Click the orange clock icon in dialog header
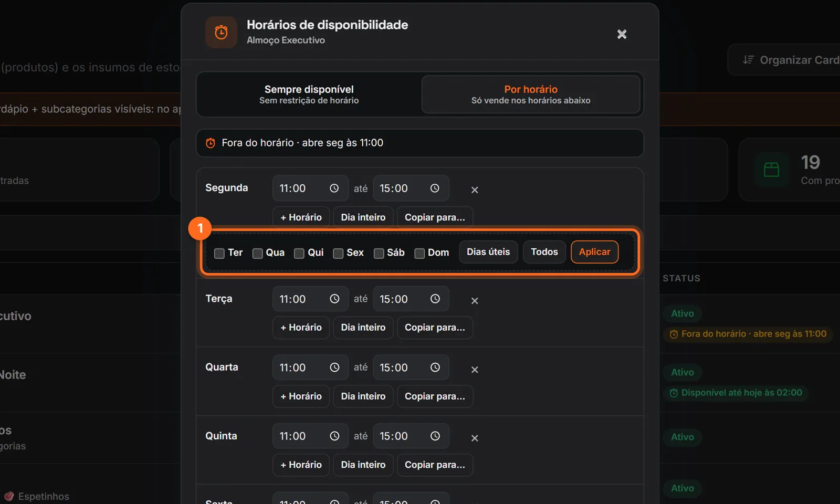The width and height of the screenshot is (840, 504). click(x=221, y=33)
